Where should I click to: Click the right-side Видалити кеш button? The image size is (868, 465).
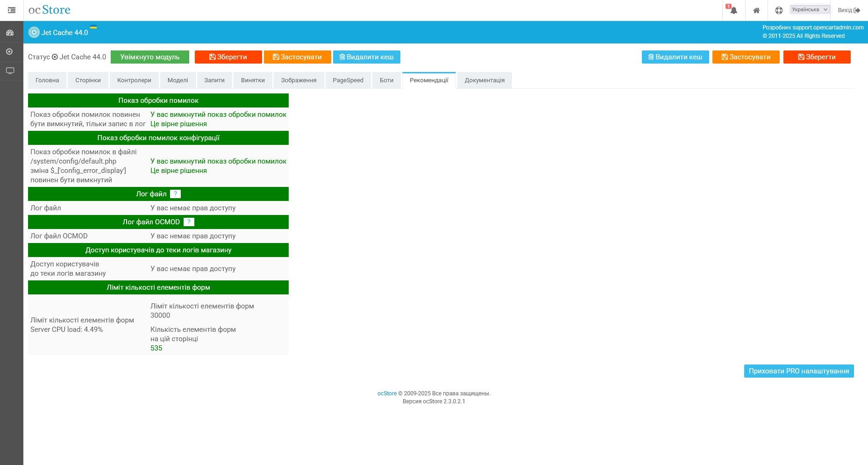(x=675, y=57)
